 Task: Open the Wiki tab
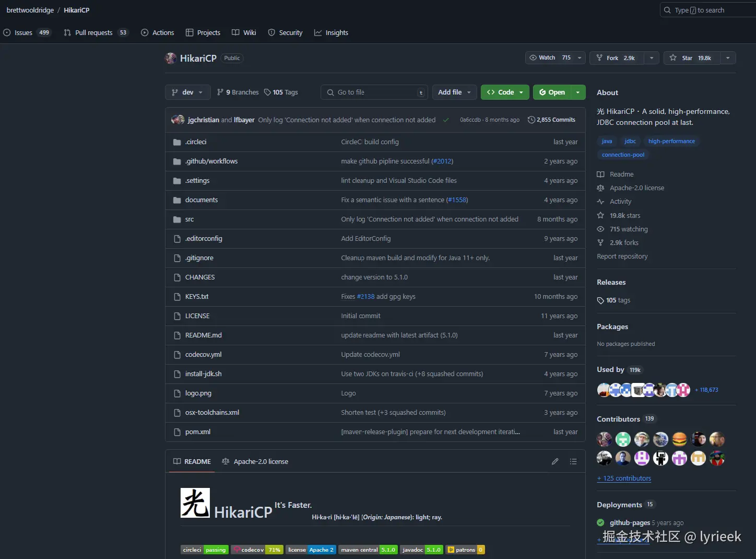click(x=244, y=32)
